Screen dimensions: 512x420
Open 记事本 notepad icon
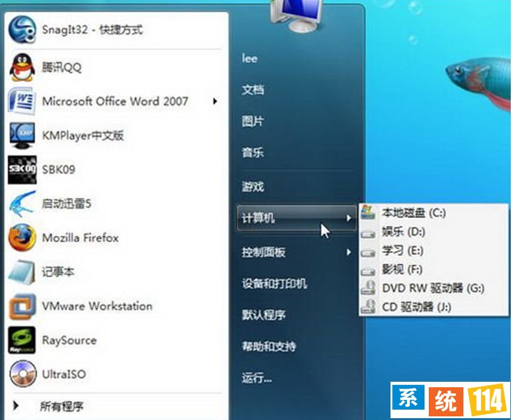click(x=22, y=272)
